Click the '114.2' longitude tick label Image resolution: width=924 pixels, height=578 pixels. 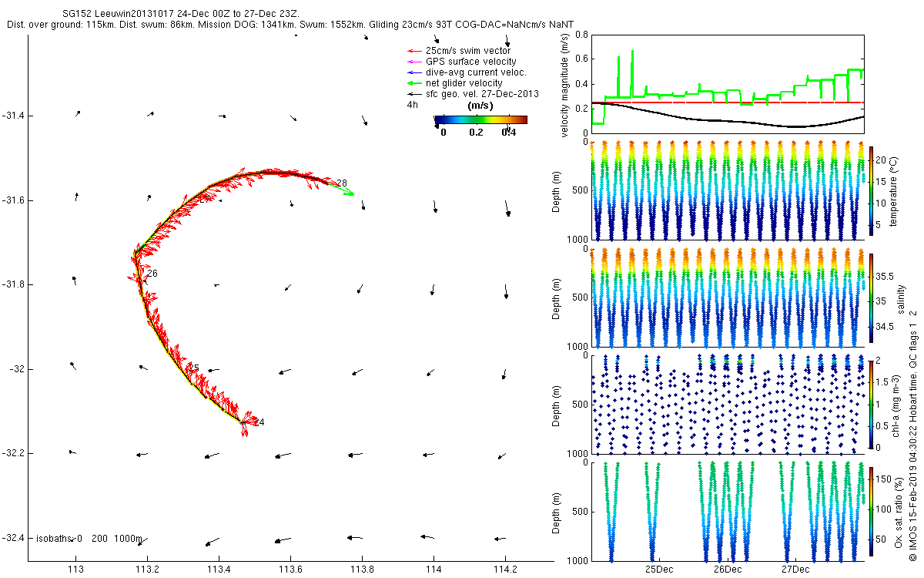(505, 570)
